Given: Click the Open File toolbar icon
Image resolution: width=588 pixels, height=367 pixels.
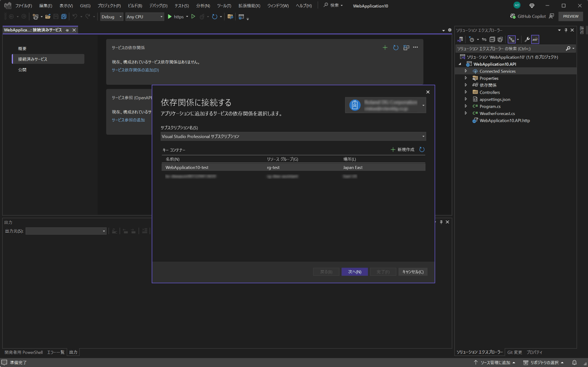Looking at the screenshot, I should (48, 17).
